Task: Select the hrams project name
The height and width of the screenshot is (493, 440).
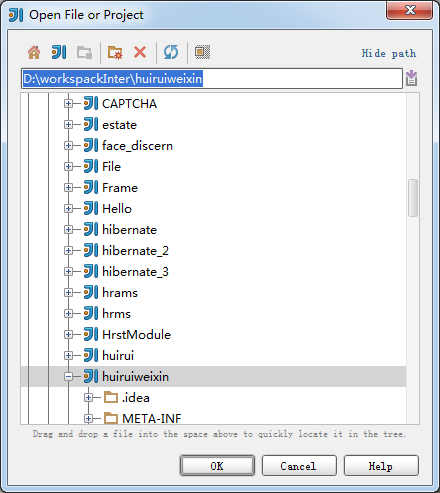Action: point(120,293)
